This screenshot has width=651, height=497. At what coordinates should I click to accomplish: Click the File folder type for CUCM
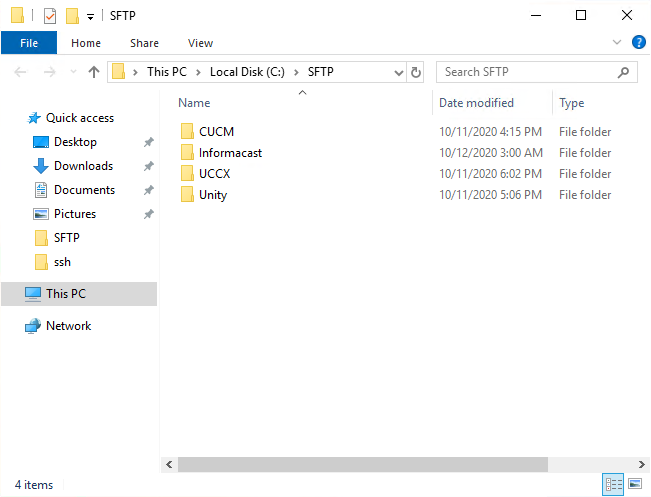coord(585,132)
